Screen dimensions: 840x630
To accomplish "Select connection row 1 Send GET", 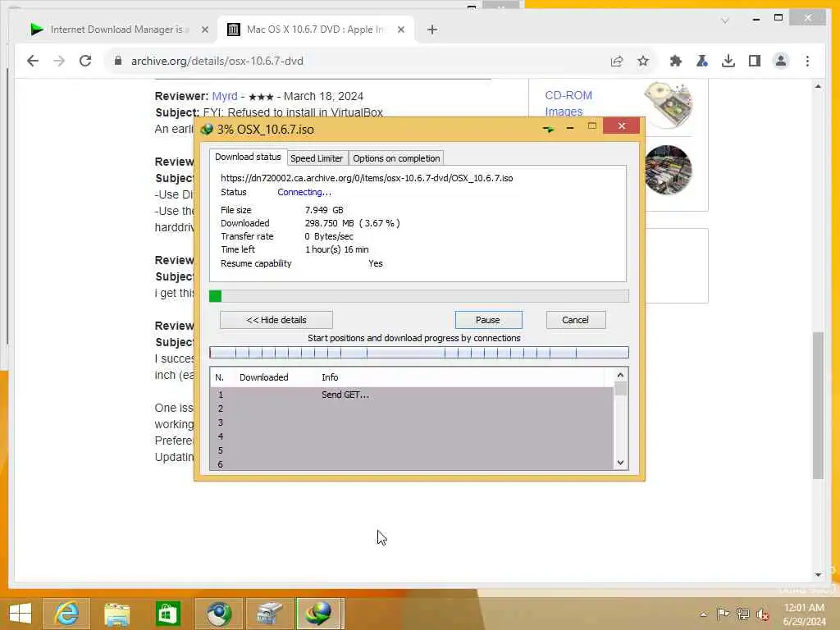I will (412, 395).
